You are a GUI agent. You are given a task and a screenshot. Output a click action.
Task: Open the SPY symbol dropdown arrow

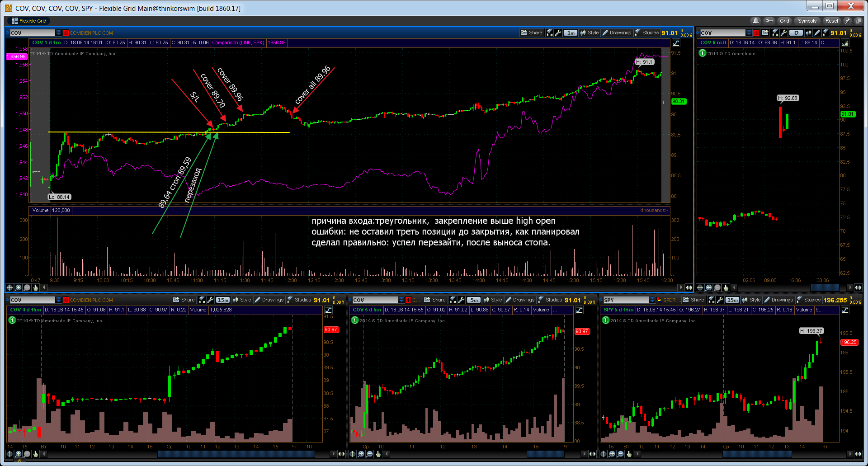tap(652, 300)
